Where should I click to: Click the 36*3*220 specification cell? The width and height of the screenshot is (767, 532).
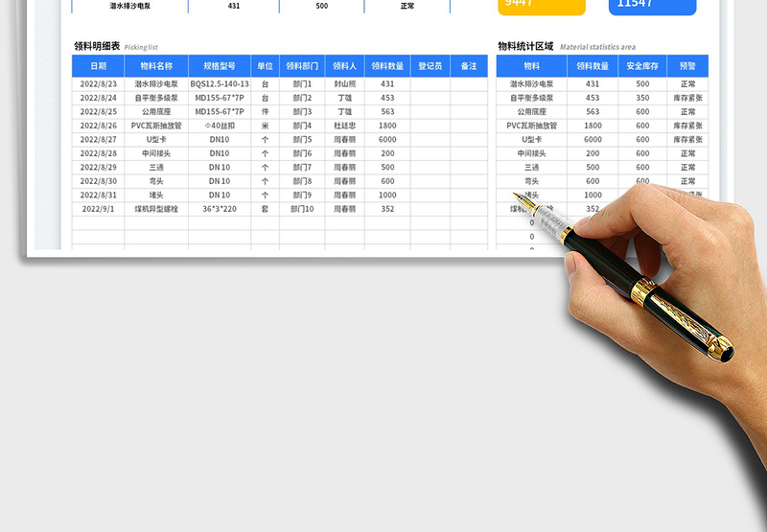(220, 209)
